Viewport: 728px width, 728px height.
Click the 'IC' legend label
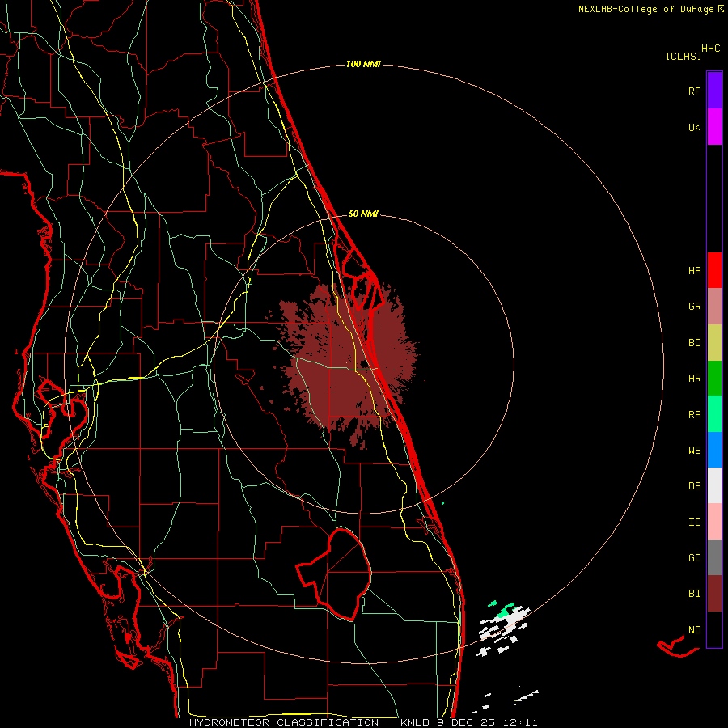click(x=695, y=523)
